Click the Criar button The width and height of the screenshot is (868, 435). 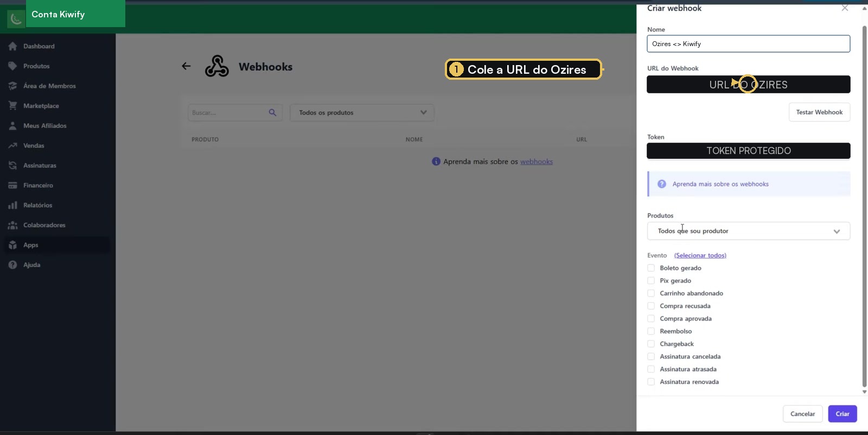coord(843,414)
